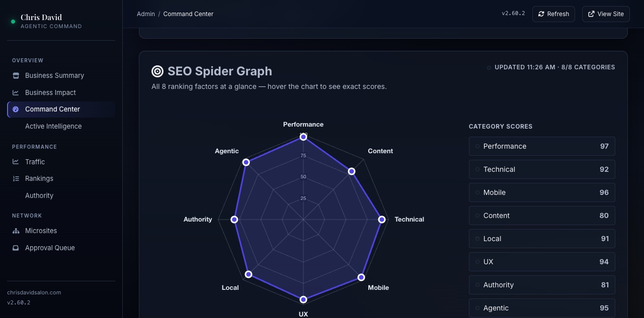Click the Local axis label on chart
Screen dimensions: 644x318
(230, 288)
